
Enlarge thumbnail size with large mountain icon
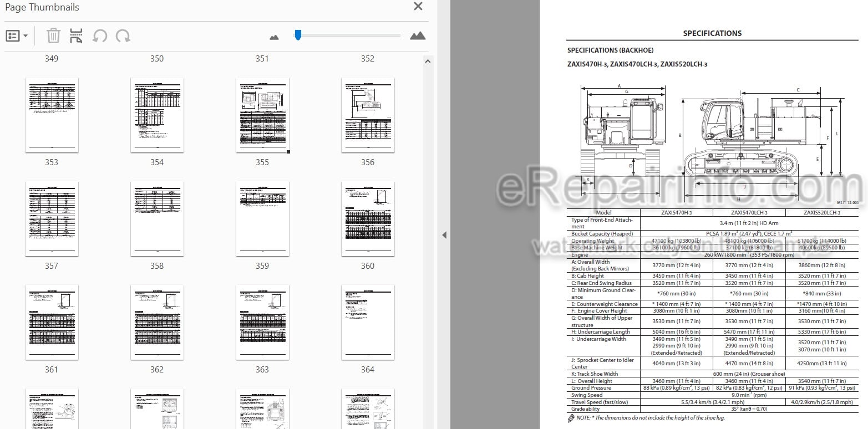(x=418, y=36)
